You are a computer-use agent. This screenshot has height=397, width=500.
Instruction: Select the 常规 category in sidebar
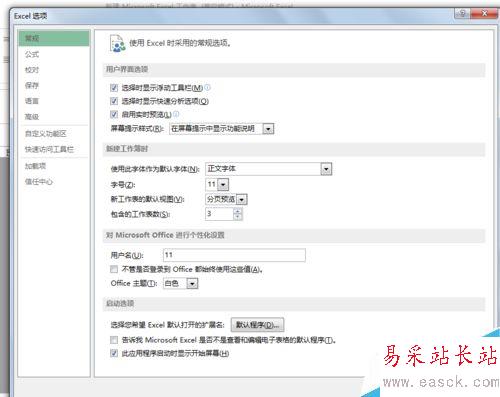point(54,38)
